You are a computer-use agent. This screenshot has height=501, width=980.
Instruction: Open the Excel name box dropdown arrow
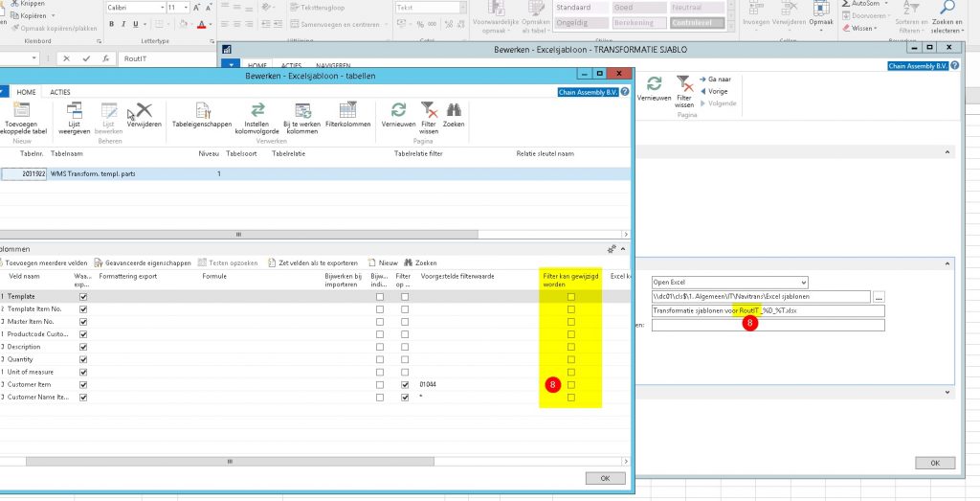[33, 58]
